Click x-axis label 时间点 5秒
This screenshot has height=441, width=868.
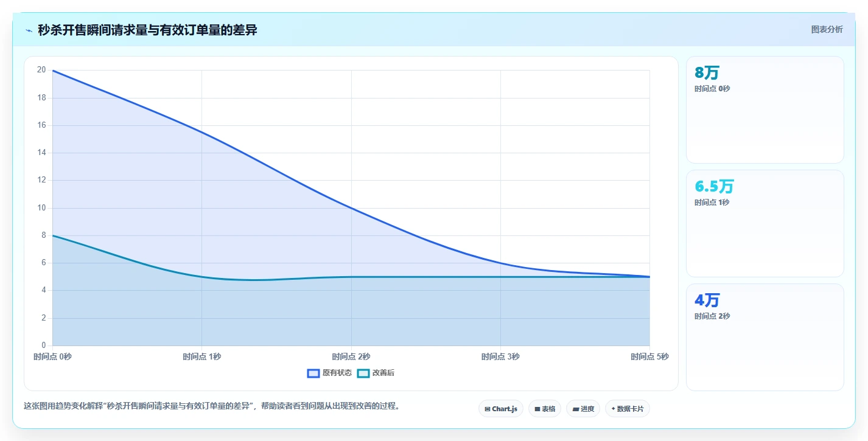[649, 356]
